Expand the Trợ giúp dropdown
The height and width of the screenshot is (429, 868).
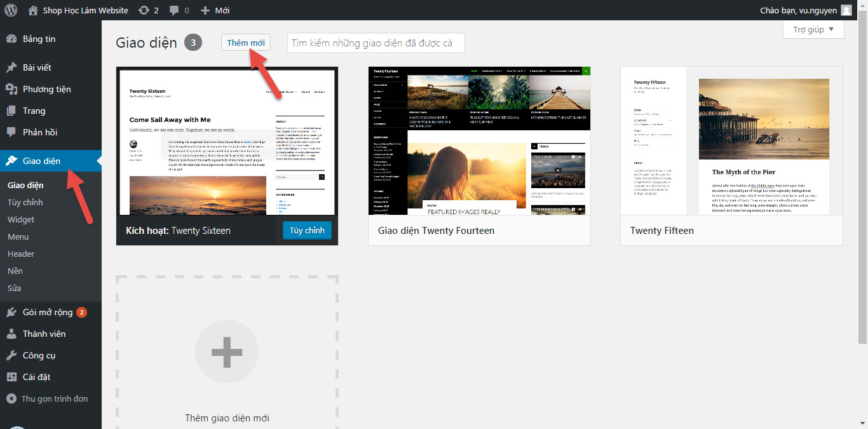(813, 29)
